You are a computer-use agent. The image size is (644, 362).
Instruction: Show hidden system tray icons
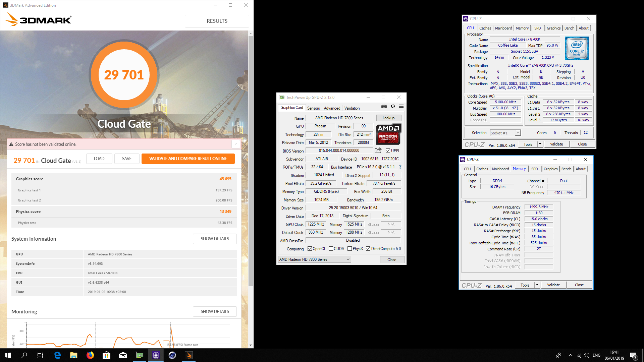click(571, 355)
